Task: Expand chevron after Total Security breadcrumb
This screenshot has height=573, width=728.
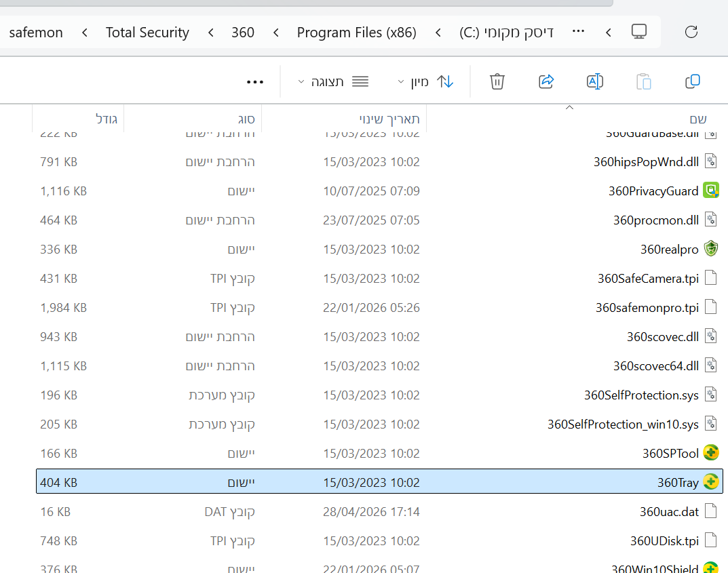Action: tap(85, 33)
